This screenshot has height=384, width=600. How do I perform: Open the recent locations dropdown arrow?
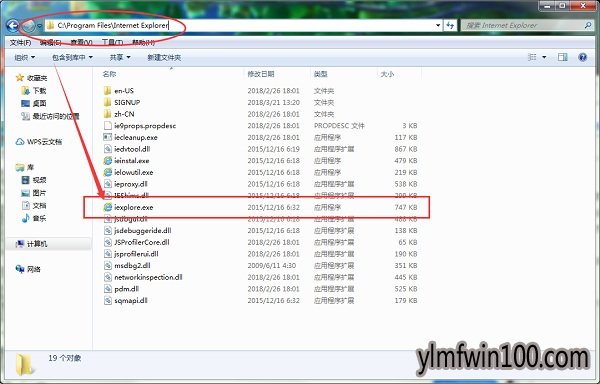coord(39,26)
